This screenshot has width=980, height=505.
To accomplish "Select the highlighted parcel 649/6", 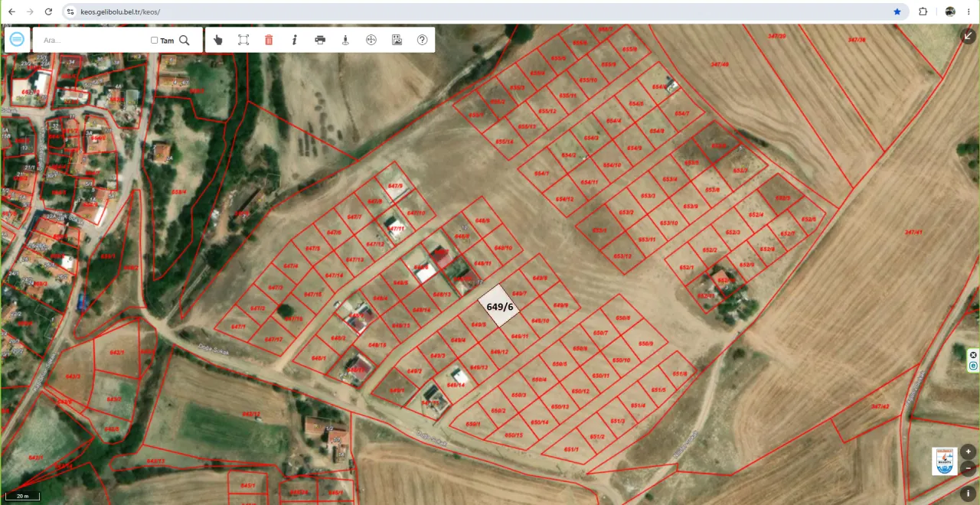I will [x=499, y=306].
